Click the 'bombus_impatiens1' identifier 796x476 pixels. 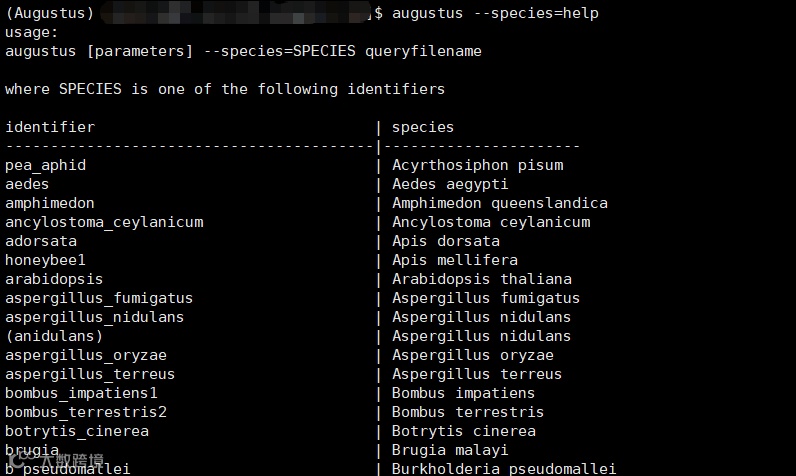coord(81,393)
